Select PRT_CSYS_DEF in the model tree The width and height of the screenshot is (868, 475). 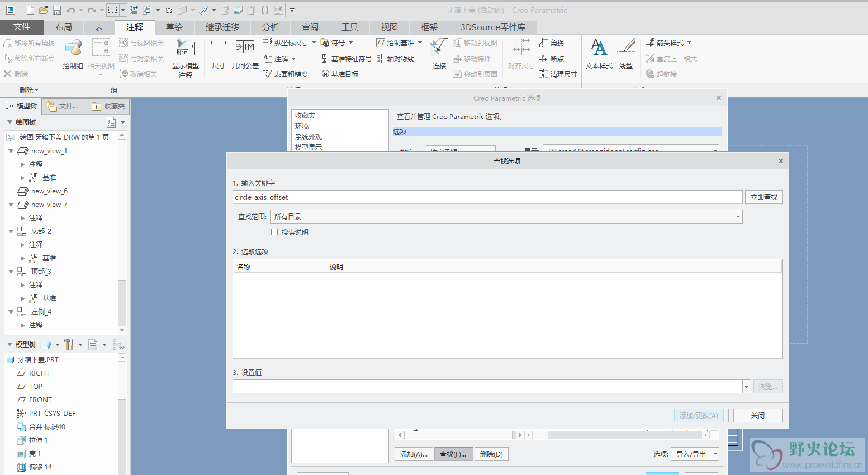52,414
